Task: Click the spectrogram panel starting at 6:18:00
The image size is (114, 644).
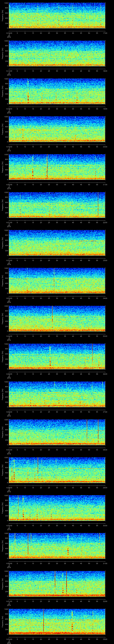Action: [x=57, y=91]
